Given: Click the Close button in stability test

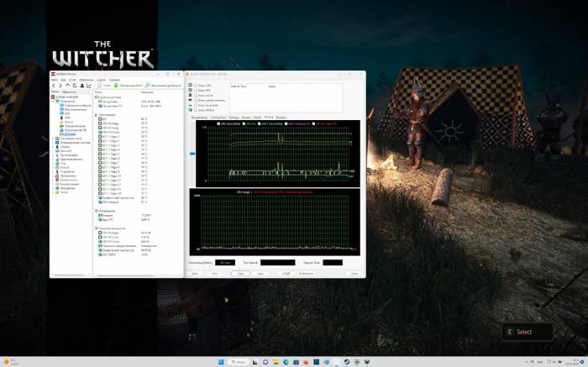Looking at the screenshot, I should pos(355,273).
